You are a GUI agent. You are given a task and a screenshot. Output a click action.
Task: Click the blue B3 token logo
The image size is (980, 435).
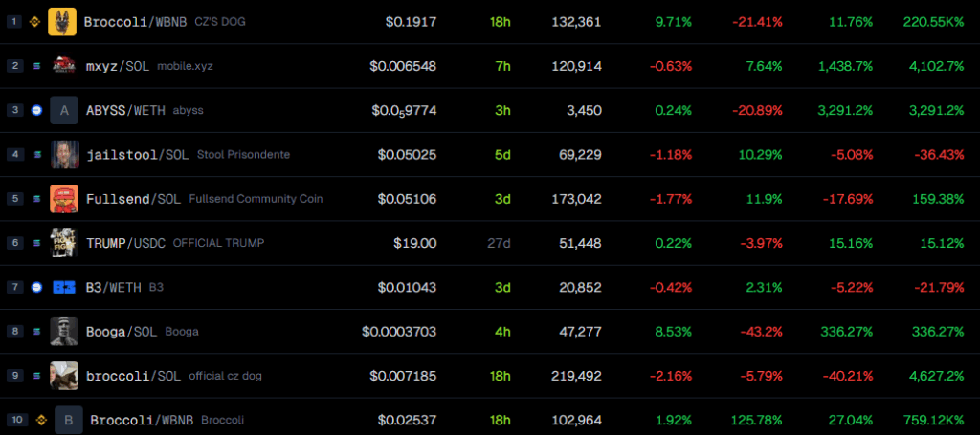[64, 288]
